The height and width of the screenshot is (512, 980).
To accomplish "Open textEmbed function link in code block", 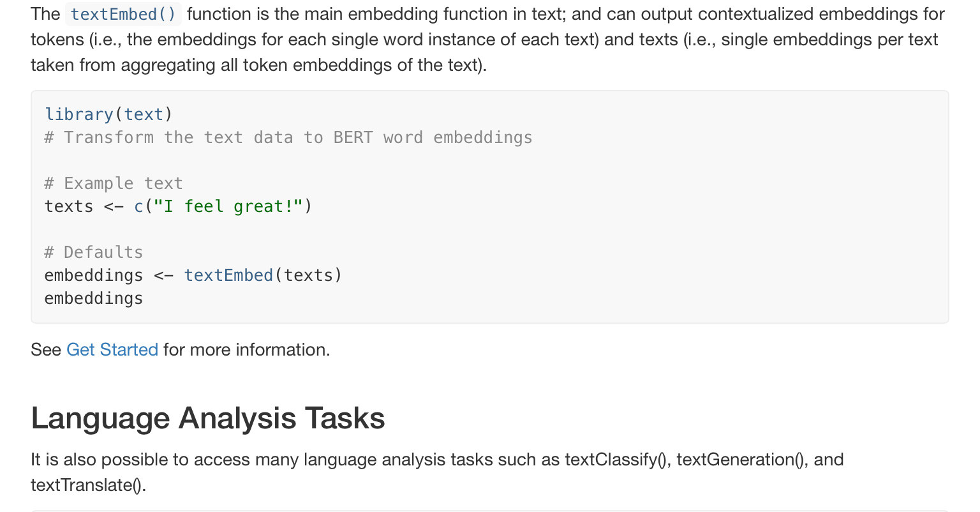I will pyautogui.click(x=229, y=275).
